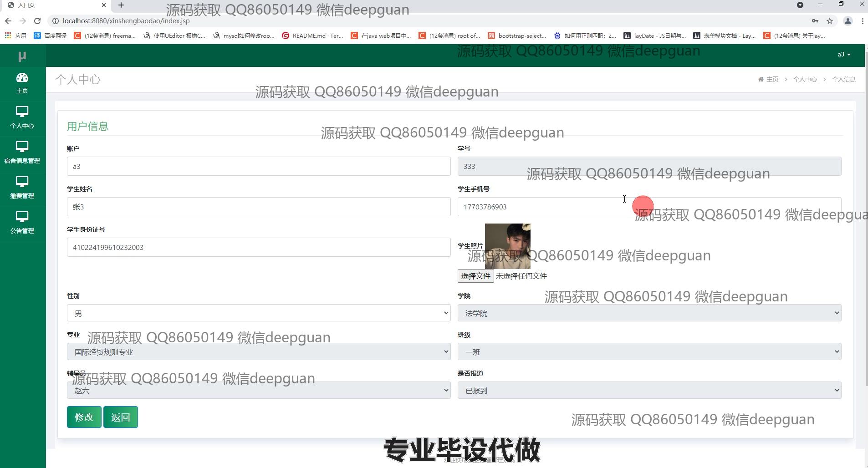Viewport: 868px width, 468px height.
Task: Close the 入口页 tab
Action: click(x=104, y=5)
